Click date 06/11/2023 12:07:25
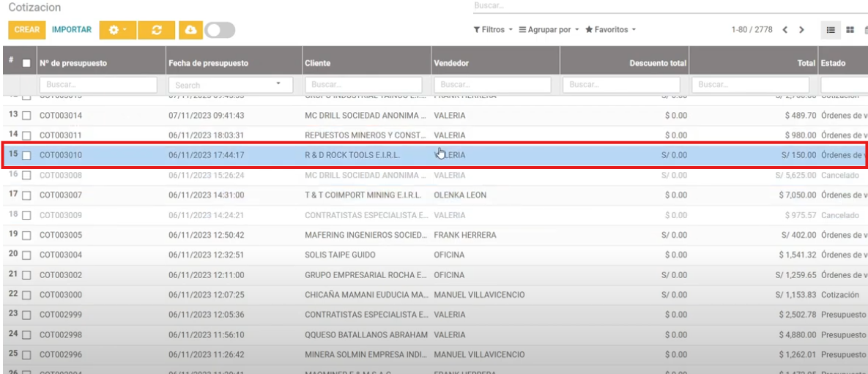 point(206,295)
